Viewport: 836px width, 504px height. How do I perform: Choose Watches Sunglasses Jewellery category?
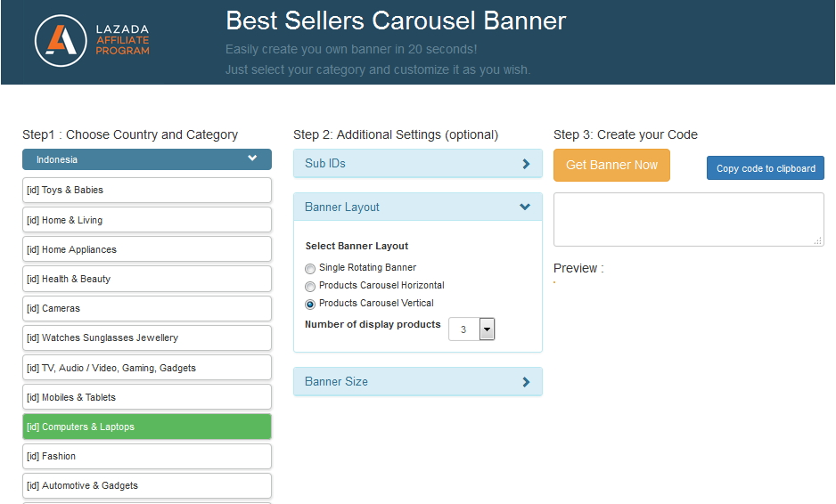click(x=147, y=337)
